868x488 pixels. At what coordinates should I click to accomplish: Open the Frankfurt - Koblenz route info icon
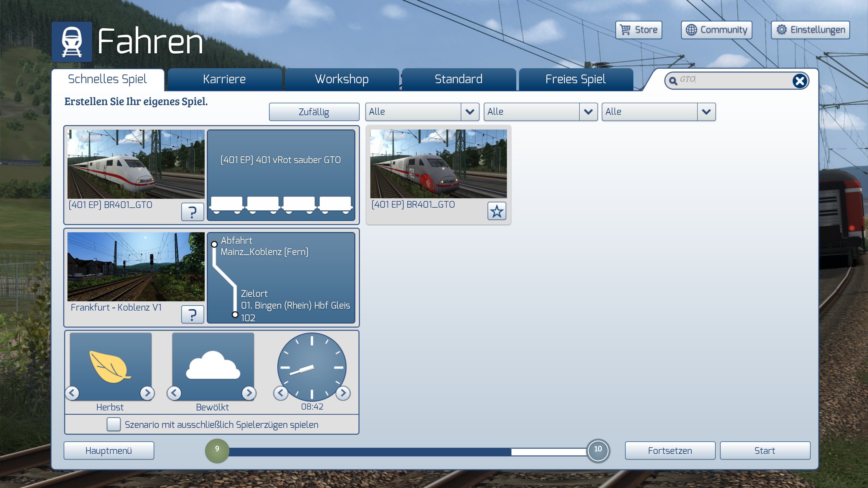point(192,314)
